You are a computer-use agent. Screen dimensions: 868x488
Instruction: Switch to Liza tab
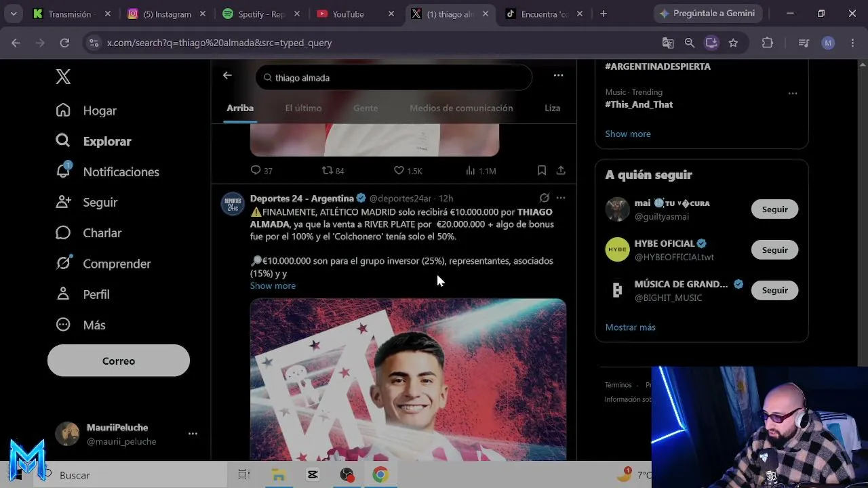[x=553, y=108]
